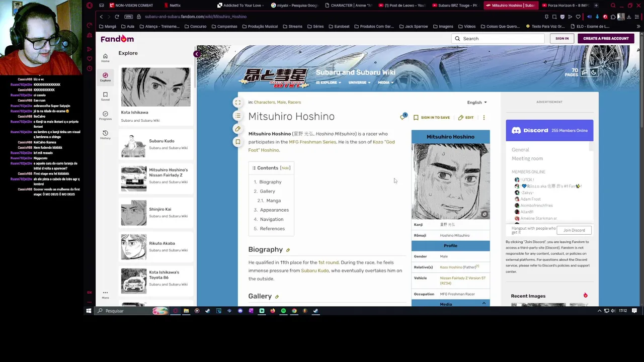Open the Progress icon in Fandom sidebar
Viewport: 644px width, 362px height.
tap(105, 115)
